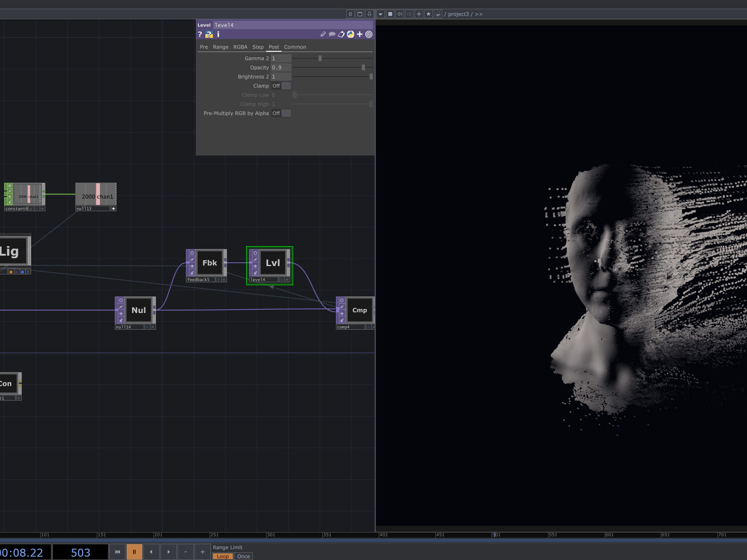Screen dimensions: 747x560
Task: Toggle the Clamp parameter switch
Action: click(286, 86)
